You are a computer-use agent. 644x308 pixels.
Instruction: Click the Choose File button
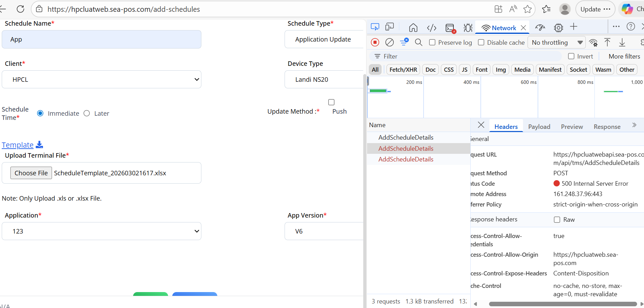(x=31, y=173)
